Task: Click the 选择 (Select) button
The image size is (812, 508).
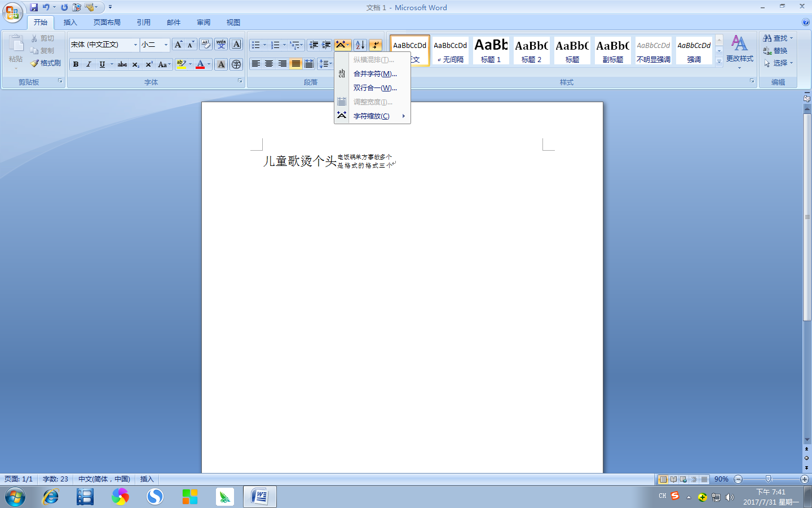Action: coord(778,63)
